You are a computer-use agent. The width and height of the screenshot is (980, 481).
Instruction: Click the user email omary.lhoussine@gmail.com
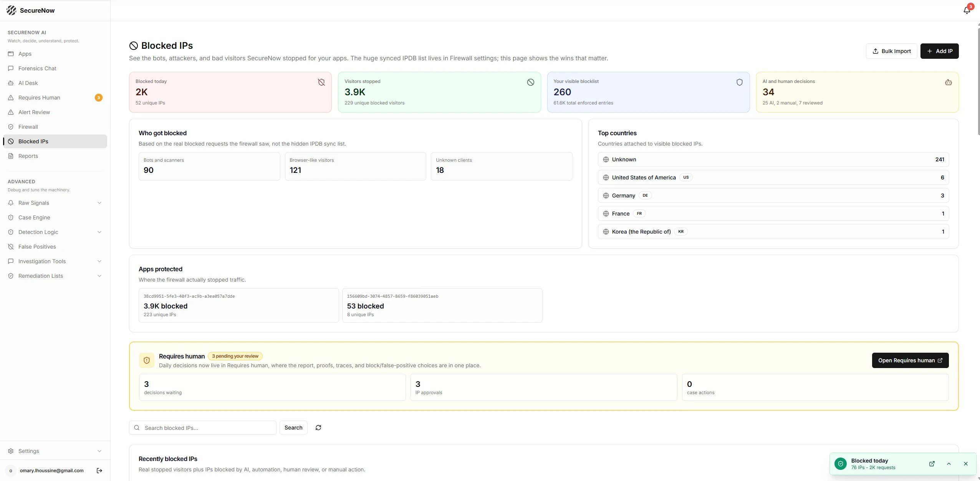(51, 471)
